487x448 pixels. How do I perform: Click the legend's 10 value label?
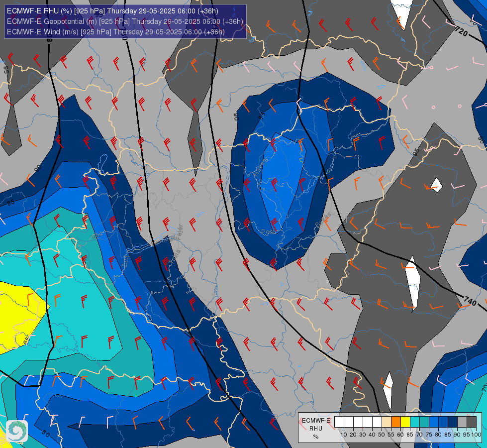344,435
